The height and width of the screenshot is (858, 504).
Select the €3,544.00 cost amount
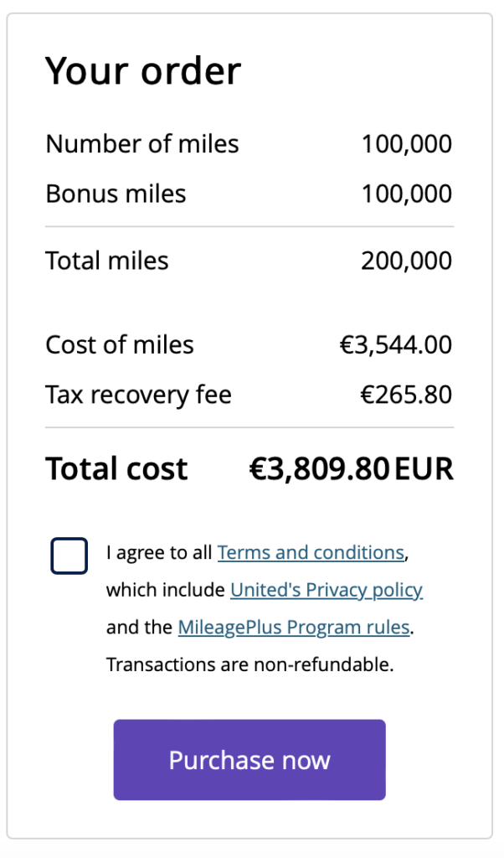[396, 344]
